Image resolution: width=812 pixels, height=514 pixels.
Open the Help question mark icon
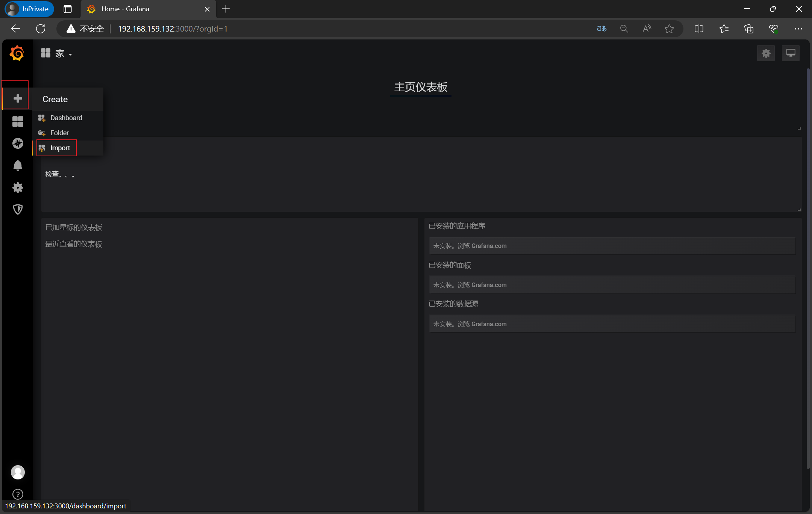(x=17, y=494)
